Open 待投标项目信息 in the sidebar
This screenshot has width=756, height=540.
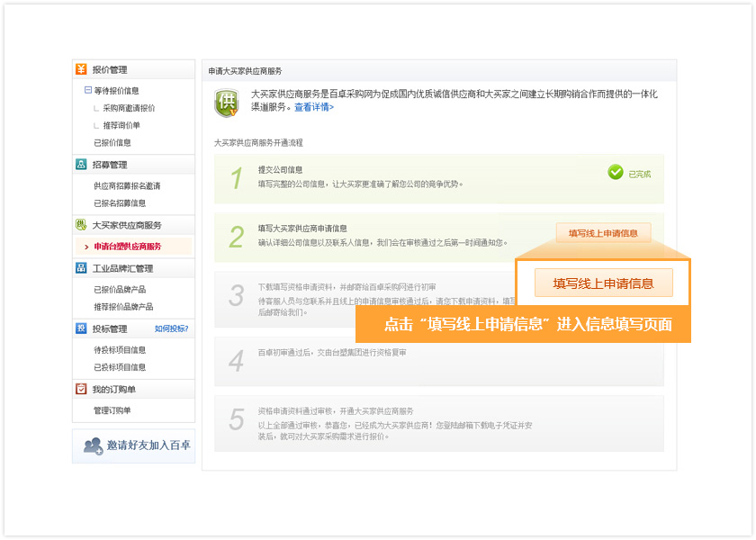tap(120, 350)
